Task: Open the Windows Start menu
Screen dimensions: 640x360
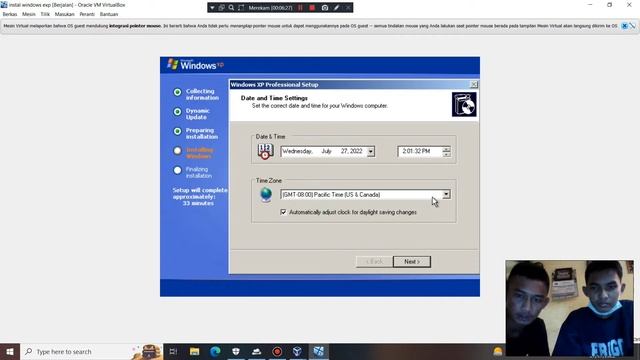Action: [x=10, y=351]
